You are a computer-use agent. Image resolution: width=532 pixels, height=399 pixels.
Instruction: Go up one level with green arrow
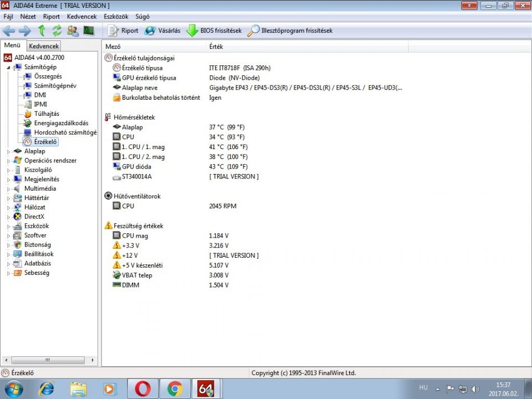pos(42,30)
